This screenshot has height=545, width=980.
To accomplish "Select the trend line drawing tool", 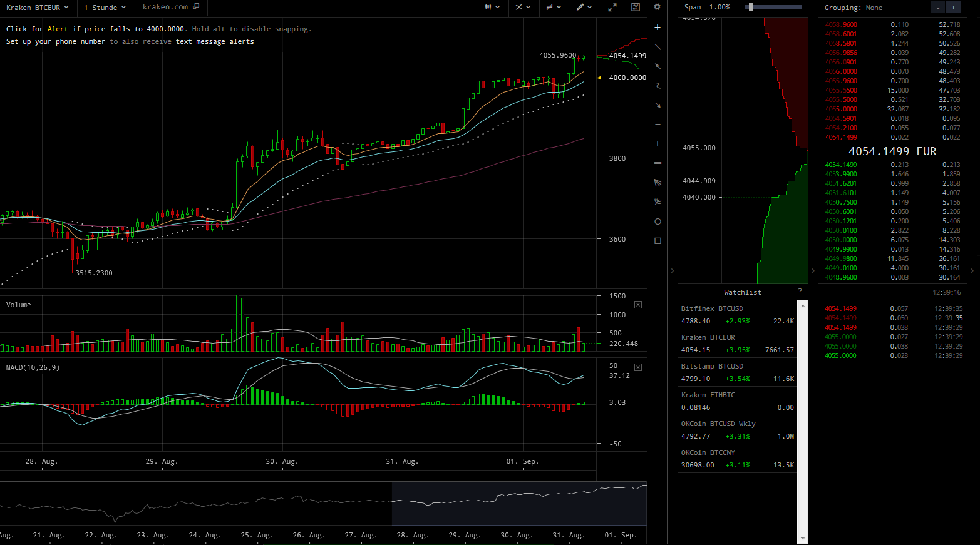I will pyautogui.click(x=658, y=47).
